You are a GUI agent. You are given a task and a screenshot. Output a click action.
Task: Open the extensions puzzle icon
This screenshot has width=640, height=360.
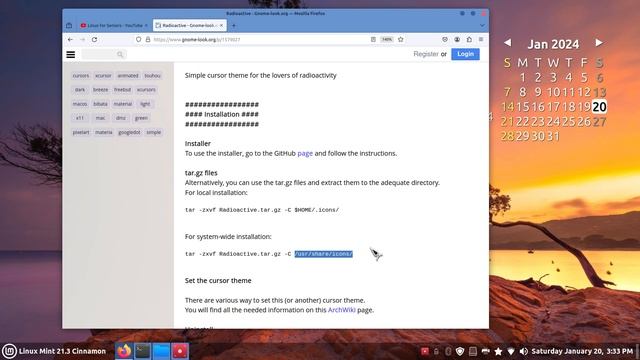pos(469,40)
